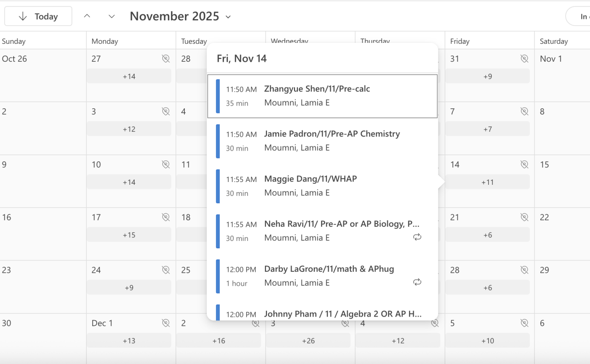Click recurring icon on Neha Ravi event
590x364 pixels.
click(417, 237)
